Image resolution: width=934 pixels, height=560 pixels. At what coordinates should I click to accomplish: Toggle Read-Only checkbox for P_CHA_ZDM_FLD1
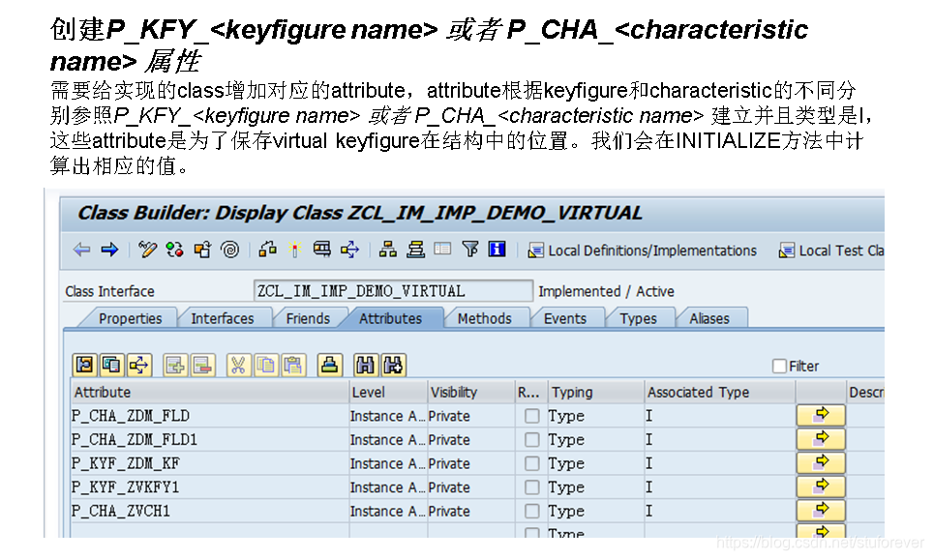(x=532, y=439)
